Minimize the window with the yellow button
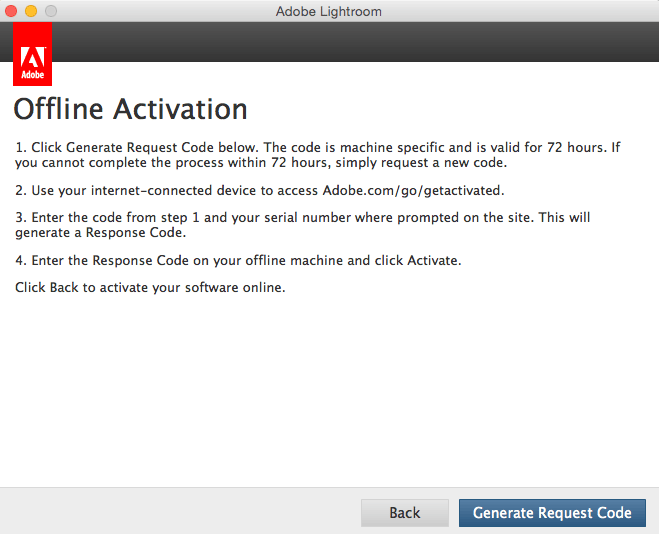 31,11
